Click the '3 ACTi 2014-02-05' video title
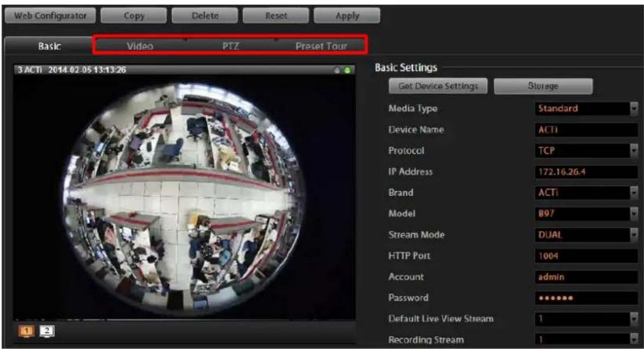644x349 pixels. 71,69
